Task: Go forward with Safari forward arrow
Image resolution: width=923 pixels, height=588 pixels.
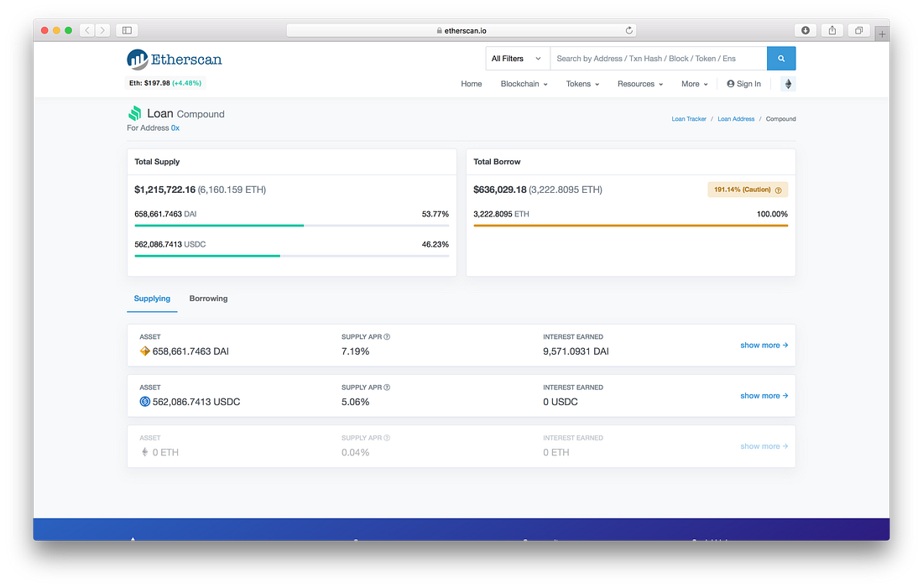Action: coord(102,30)
